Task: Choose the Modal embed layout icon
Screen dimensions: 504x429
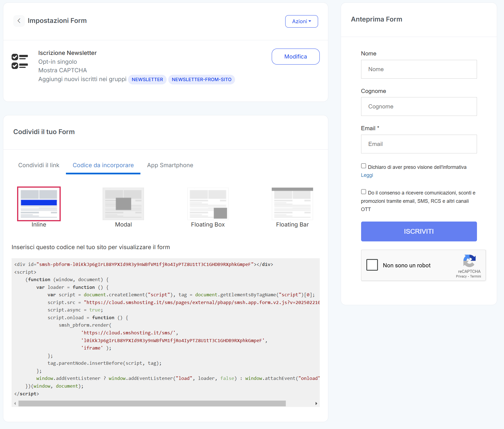Action: coord(123,204)
